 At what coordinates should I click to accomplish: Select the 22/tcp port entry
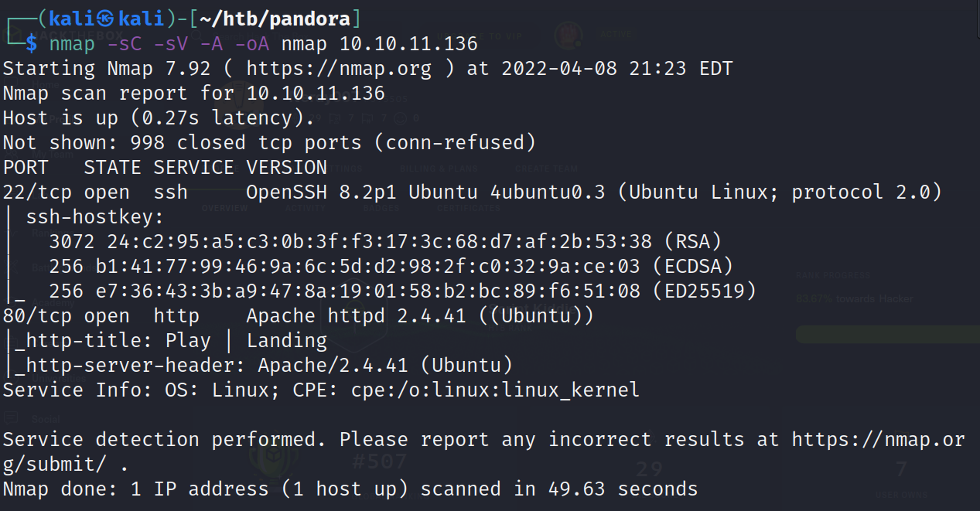(38, 192)
